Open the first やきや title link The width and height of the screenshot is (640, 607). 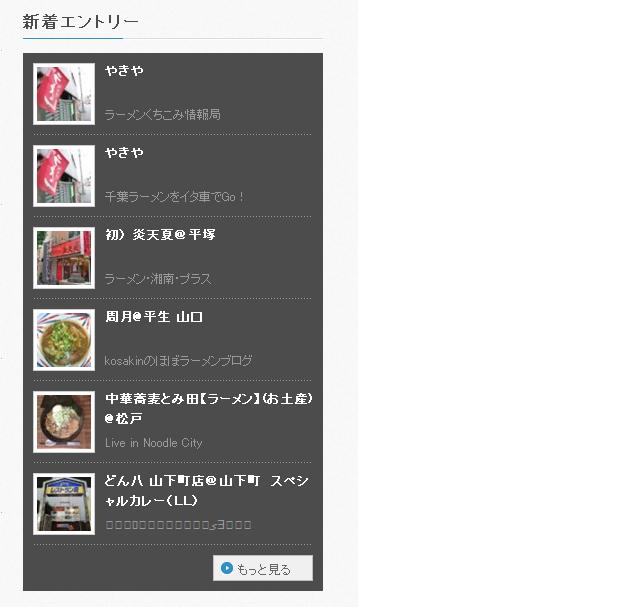coord(124,71)
